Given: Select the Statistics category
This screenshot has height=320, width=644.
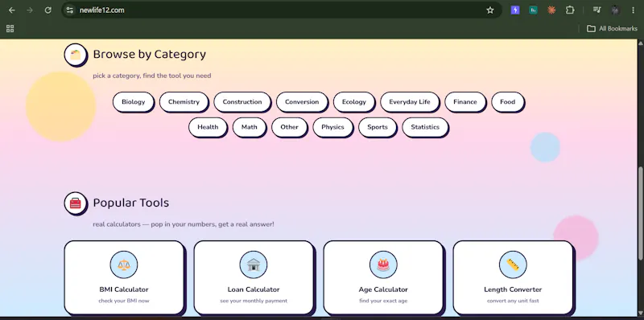Looking at the screenshot, I should click(x=425, y=127).
